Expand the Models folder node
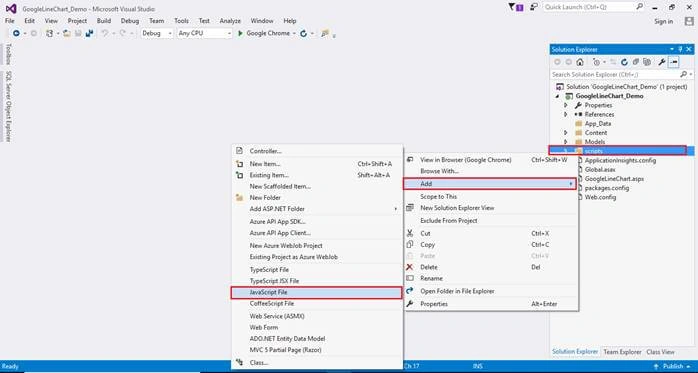This screenshot has width=698, height=373. coord(566,142)
